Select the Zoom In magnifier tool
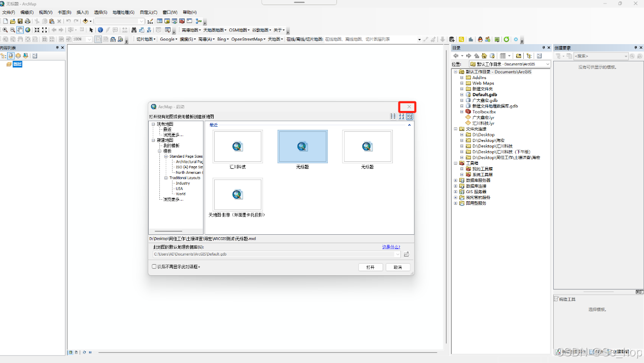This screenshot has width=644, height=363. (5, 30)
